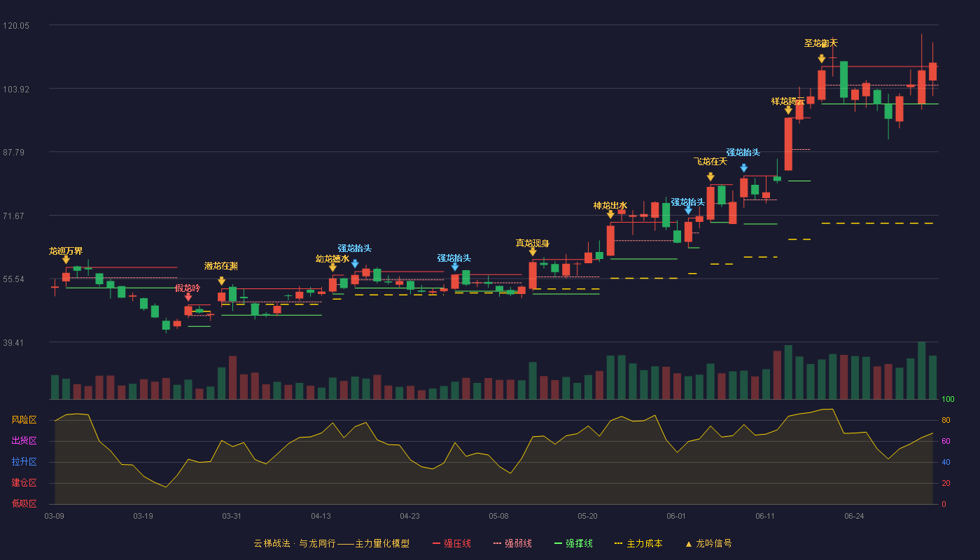Click the 05-20 date label

[x=587, y=516]
